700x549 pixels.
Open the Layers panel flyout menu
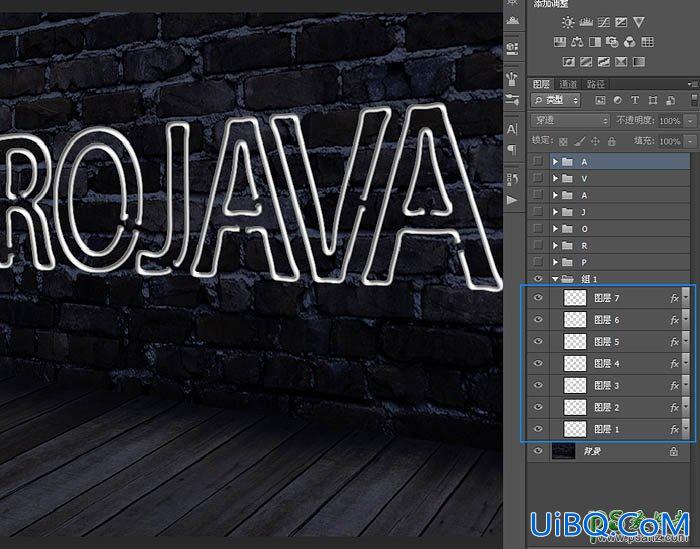[693, 83]
